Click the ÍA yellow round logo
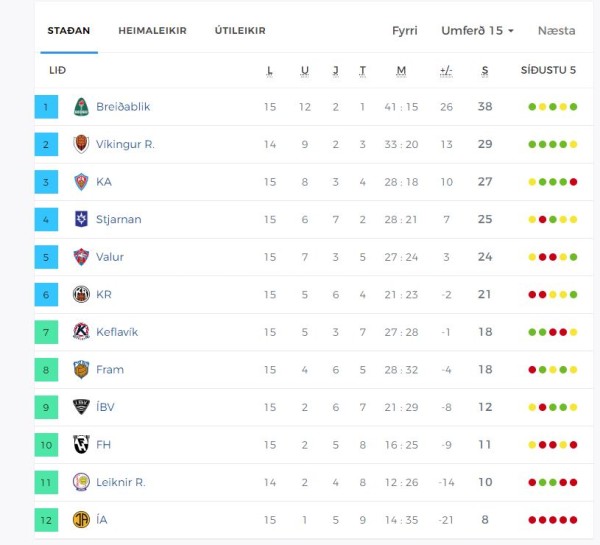The image size is (600, 545). (81, 520)
